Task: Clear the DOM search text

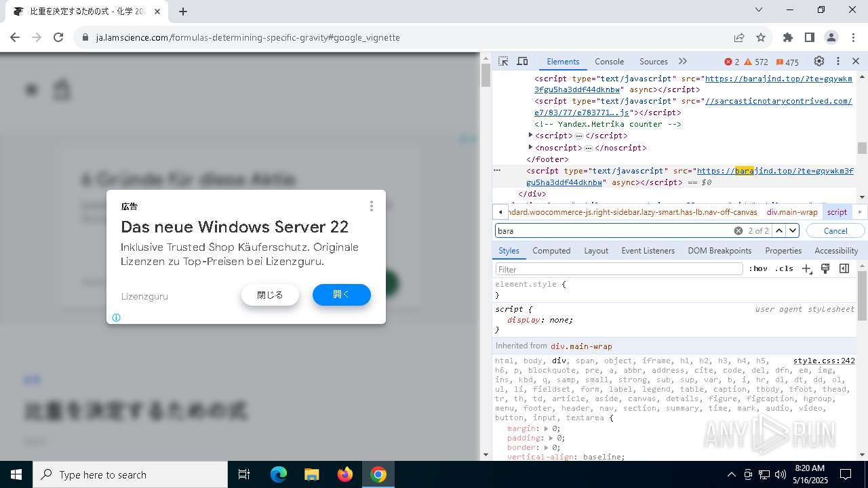Action: pos(738,231)
